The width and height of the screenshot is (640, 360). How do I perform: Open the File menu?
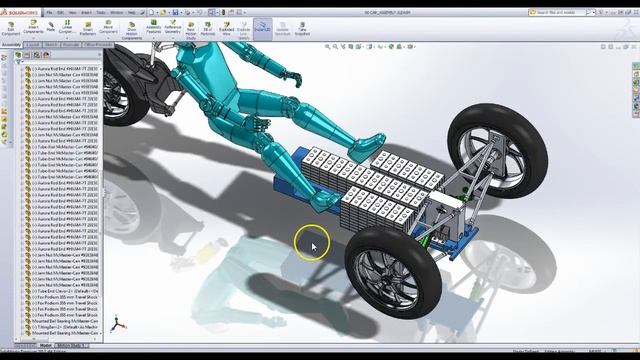pos(49,13)
